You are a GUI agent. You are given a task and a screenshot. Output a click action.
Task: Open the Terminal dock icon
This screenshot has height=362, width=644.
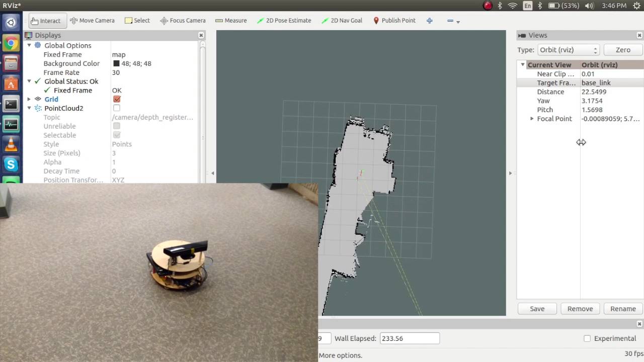11,104
